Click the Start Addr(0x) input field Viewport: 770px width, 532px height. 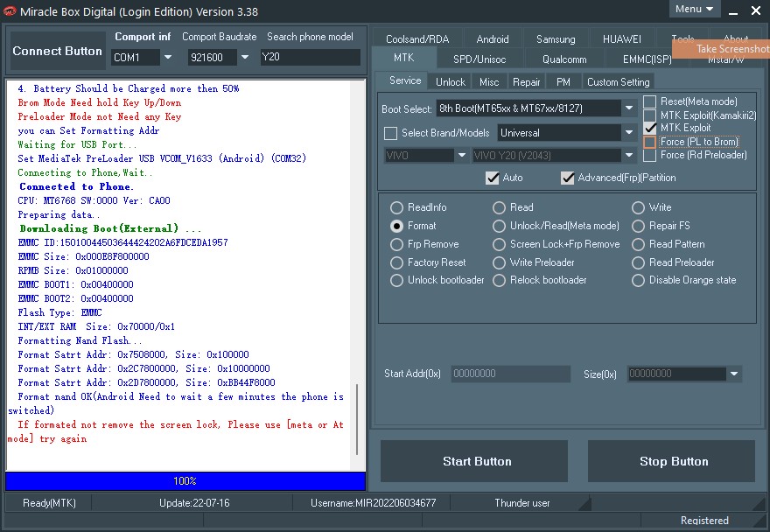coord(511,374)
